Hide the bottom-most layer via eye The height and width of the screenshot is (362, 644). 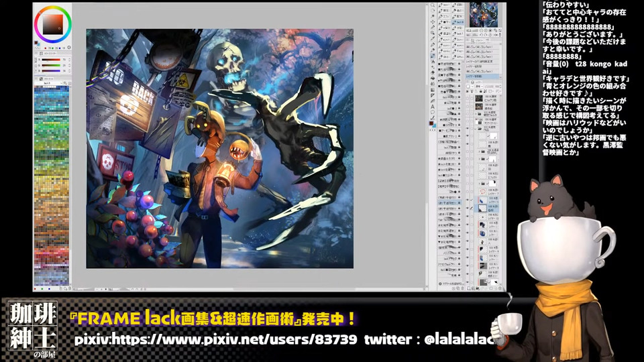pyautogui.click(x=468, y=282)
